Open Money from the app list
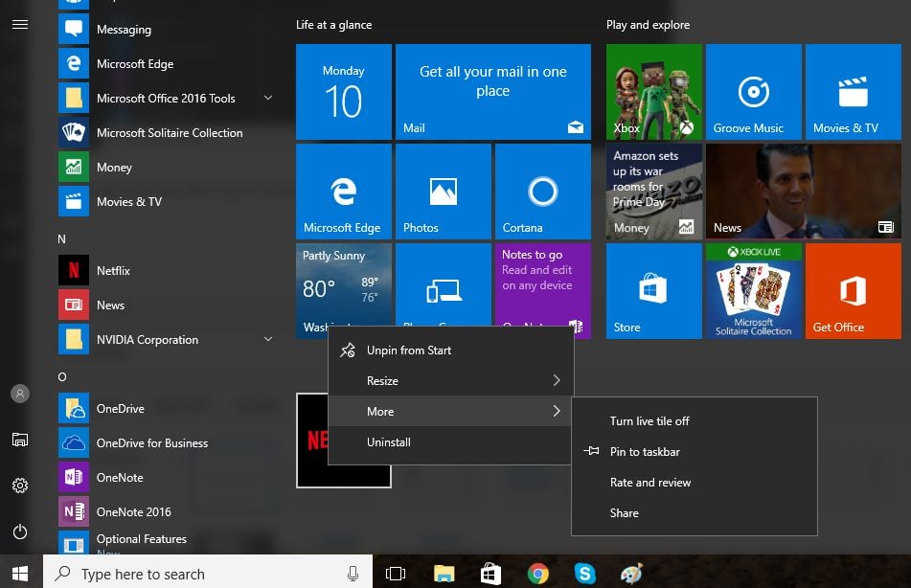The width and height of the screenshot is (911, 588). click(x=166, y=168)
